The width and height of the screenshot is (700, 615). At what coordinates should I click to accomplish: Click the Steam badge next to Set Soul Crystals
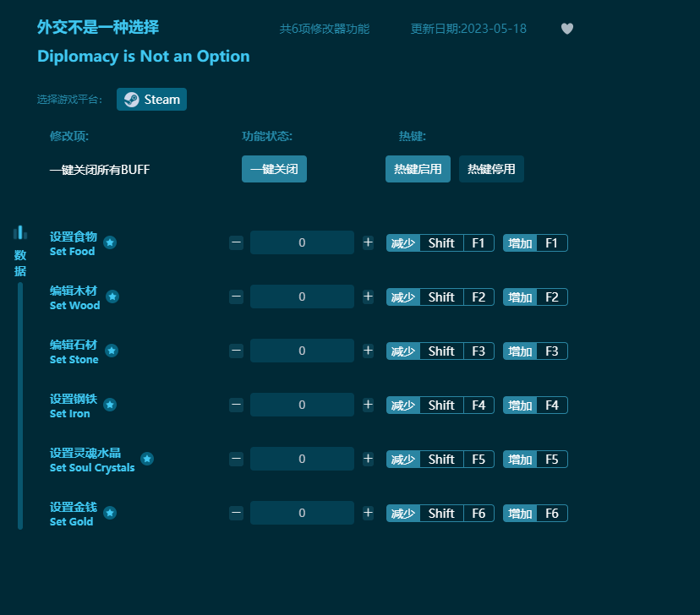147,459
